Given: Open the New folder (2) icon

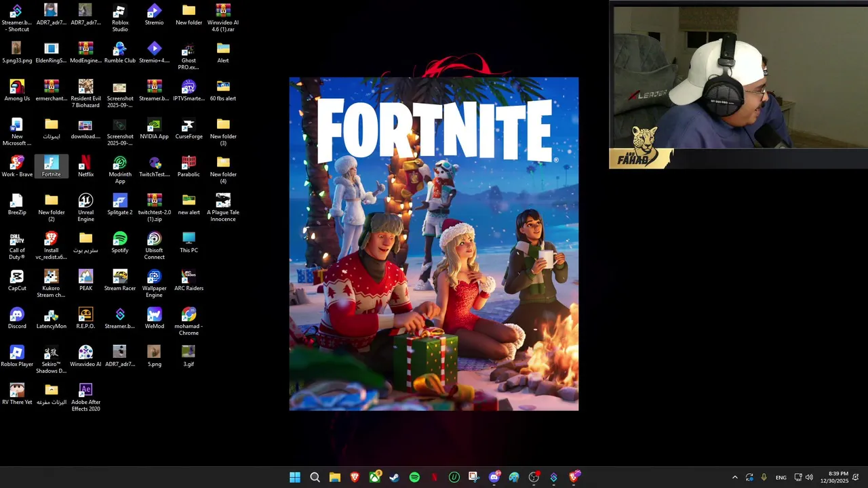Looking at the screenshot, I should click(51, 207).
